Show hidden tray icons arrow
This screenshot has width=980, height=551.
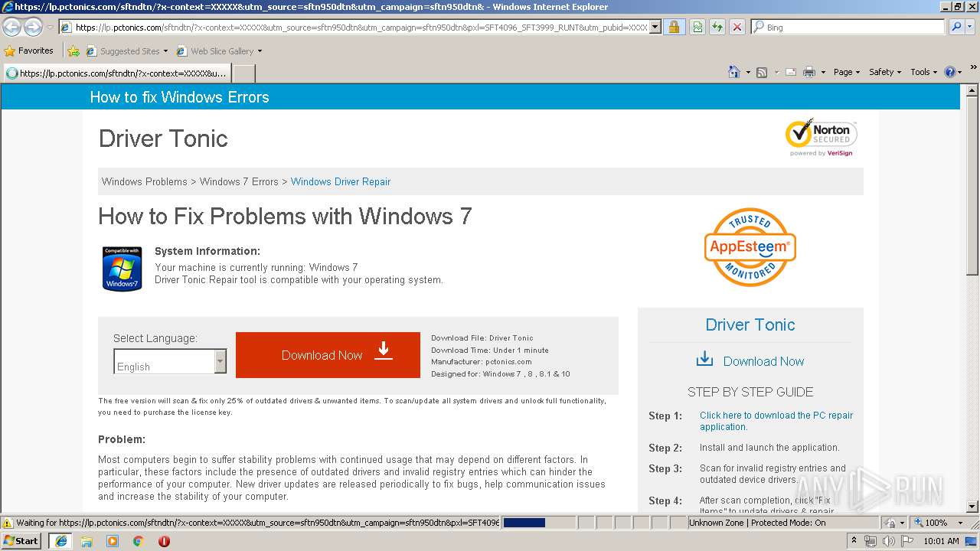pos(854,541)
